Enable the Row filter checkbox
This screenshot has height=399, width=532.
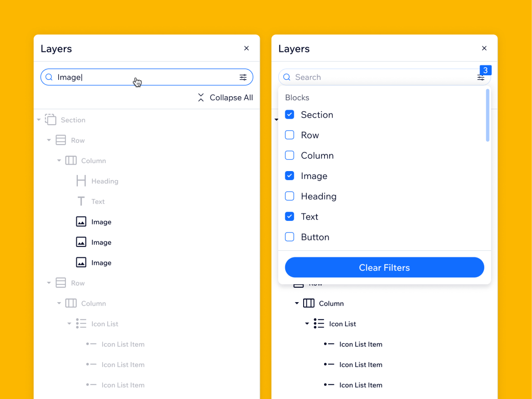(x=289, y=135)
